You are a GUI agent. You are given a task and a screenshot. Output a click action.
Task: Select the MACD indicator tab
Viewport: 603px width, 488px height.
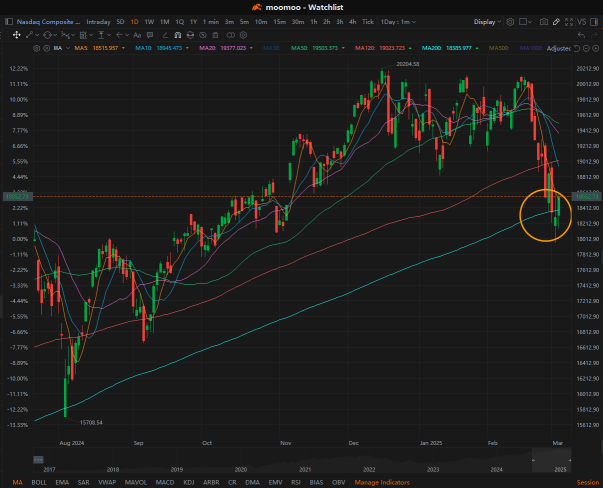point(165,482)
